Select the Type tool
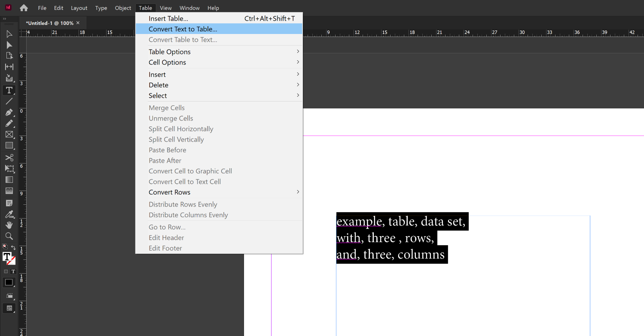Image resolution: width=644 pixels, height=336 pixels. pyautogui.click(x=9, y=90)
